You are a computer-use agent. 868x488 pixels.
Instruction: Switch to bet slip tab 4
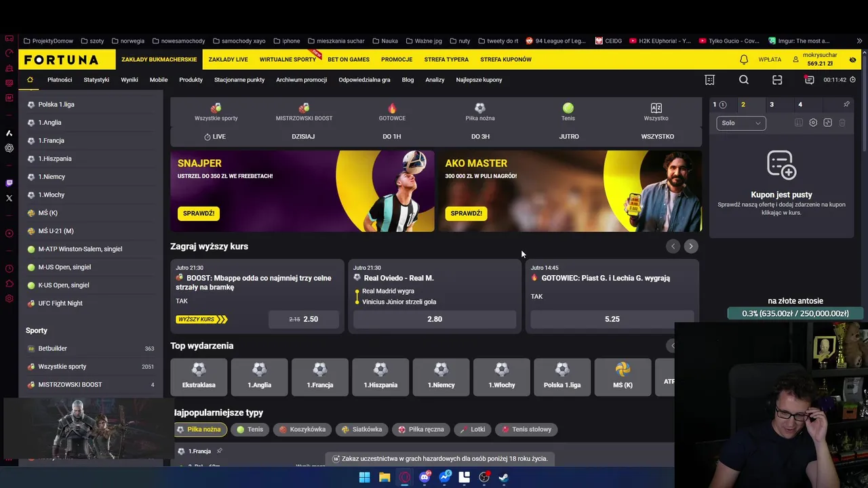[x=800, y=104]
